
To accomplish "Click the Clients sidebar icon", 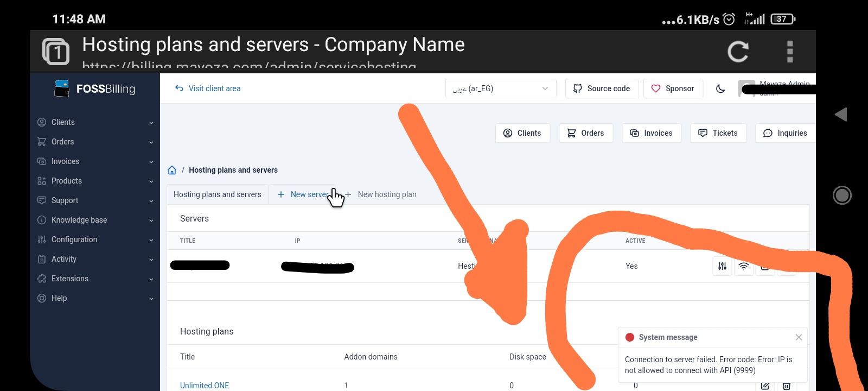I will coord(42,122).
